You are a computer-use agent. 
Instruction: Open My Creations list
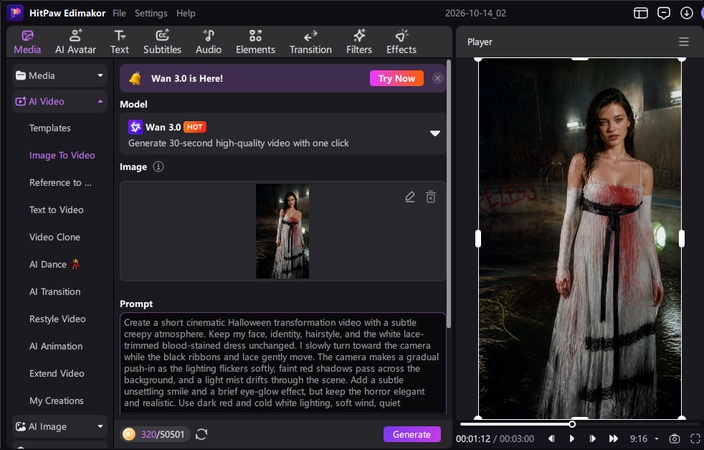(56, 401)
